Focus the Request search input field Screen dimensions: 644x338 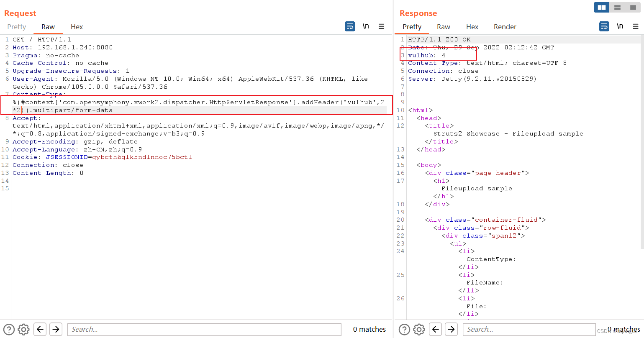(x=204, y=329)
